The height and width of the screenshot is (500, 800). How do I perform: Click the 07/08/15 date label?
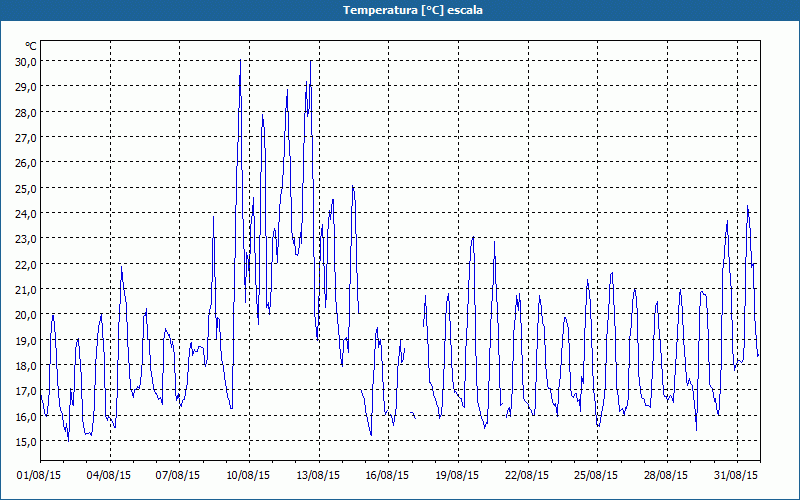[x=178, y=475]
